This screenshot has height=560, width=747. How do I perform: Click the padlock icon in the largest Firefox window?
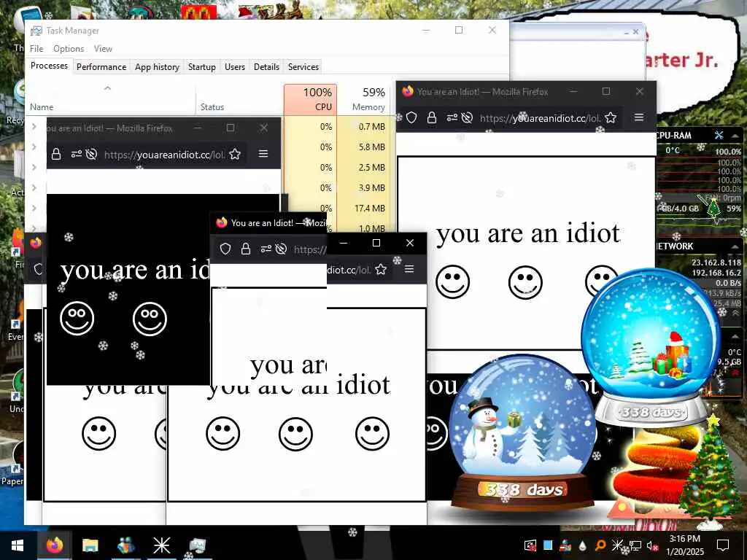tap(432, 117)
